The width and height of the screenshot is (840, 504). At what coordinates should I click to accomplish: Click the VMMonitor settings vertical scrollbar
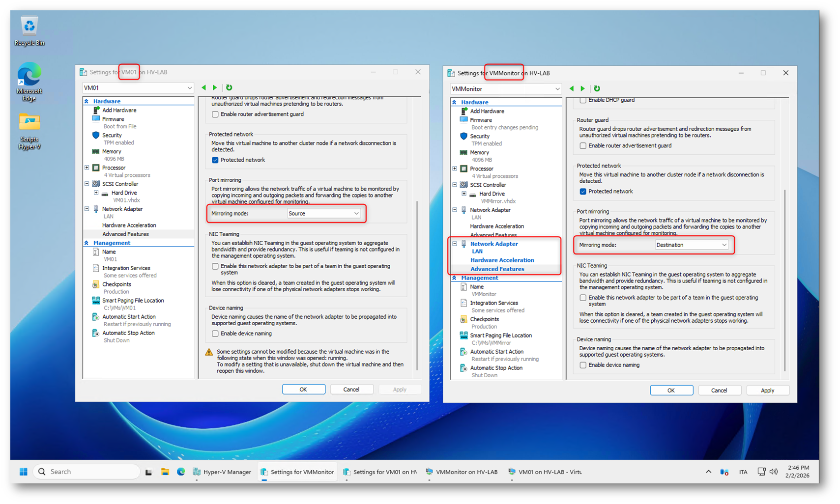[785, 280]
